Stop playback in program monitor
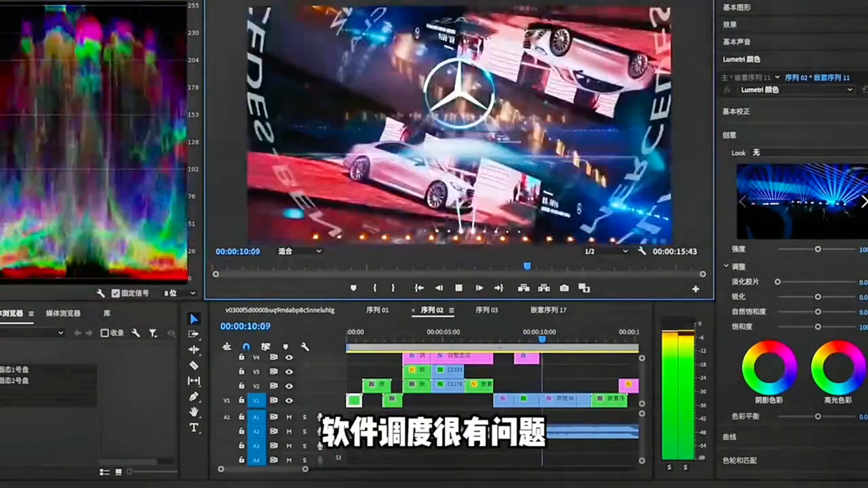The width and height of the screenshot is (868, 488). [458, 288]
